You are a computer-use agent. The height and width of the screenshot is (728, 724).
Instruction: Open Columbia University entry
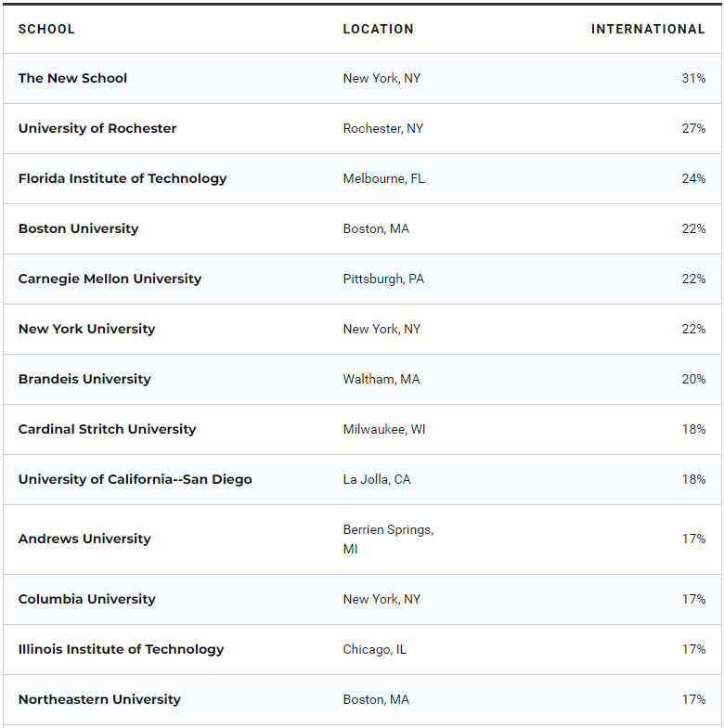pyautogui.click(x=86, y=599)
